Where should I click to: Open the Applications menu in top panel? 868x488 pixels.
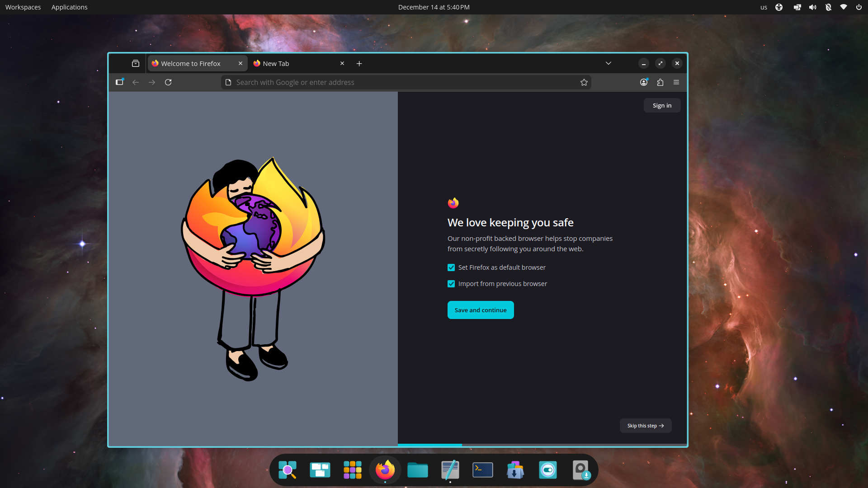(x=69, y=7)
